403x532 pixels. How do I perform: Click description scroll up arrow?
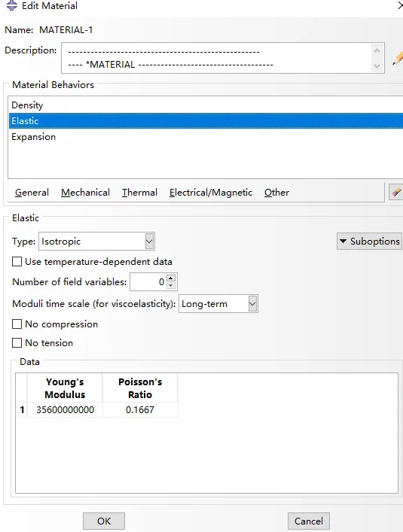pos(377,50)
